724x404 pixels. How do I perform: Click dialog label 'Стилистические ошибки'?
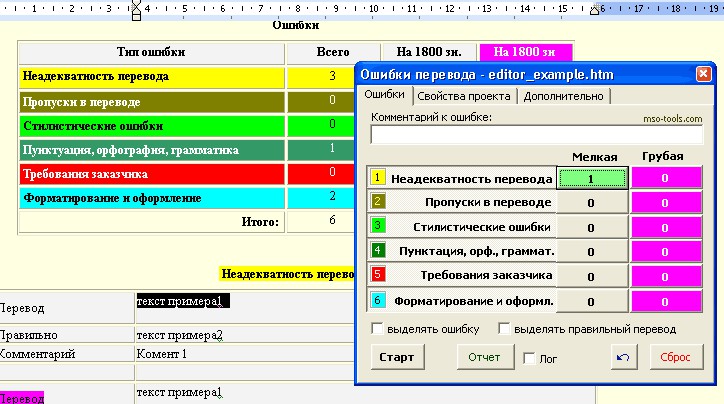tap(482, 227)
